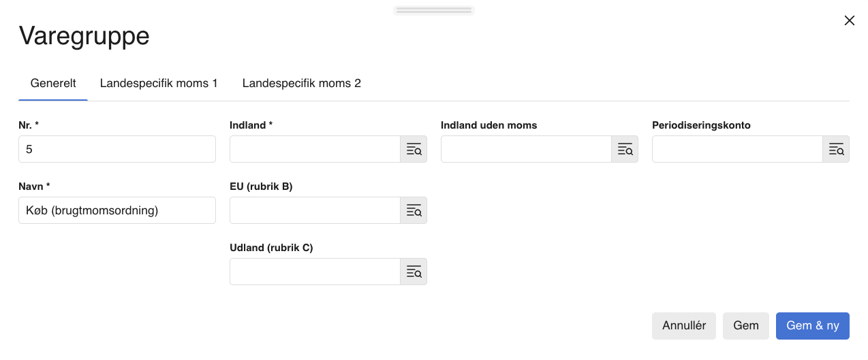Open lookup icon for Periodiseringskonto

pos(836,149)
